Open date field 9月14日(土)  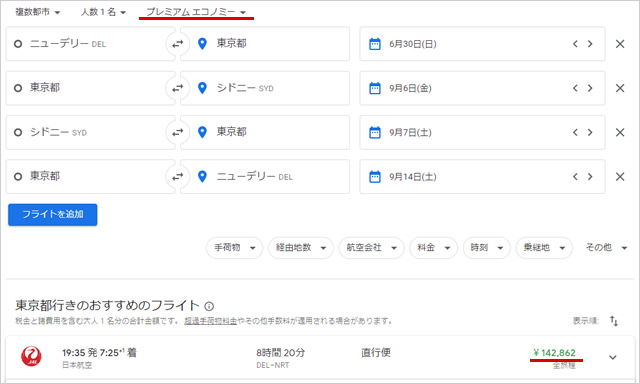click(x=482, y=177)
